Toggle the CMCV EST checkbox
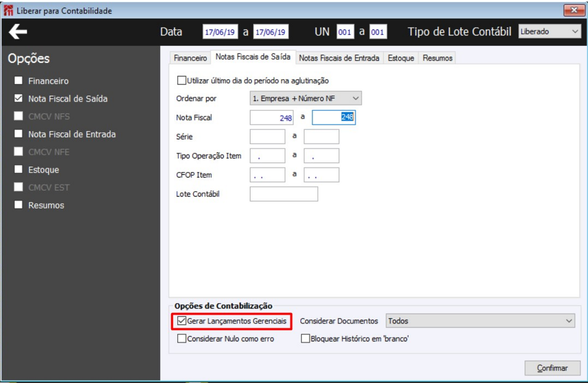588x384 pixels. pos(19,187)
